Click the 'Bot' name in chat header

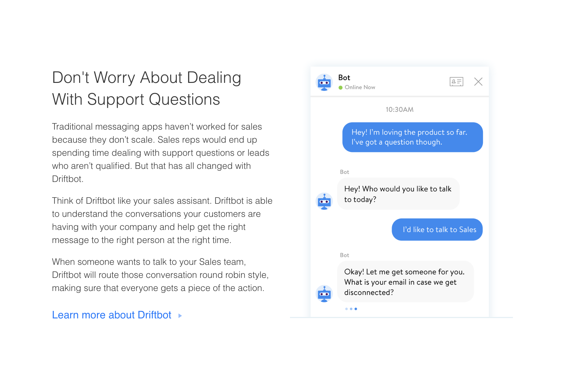click(x=344, y=78)
